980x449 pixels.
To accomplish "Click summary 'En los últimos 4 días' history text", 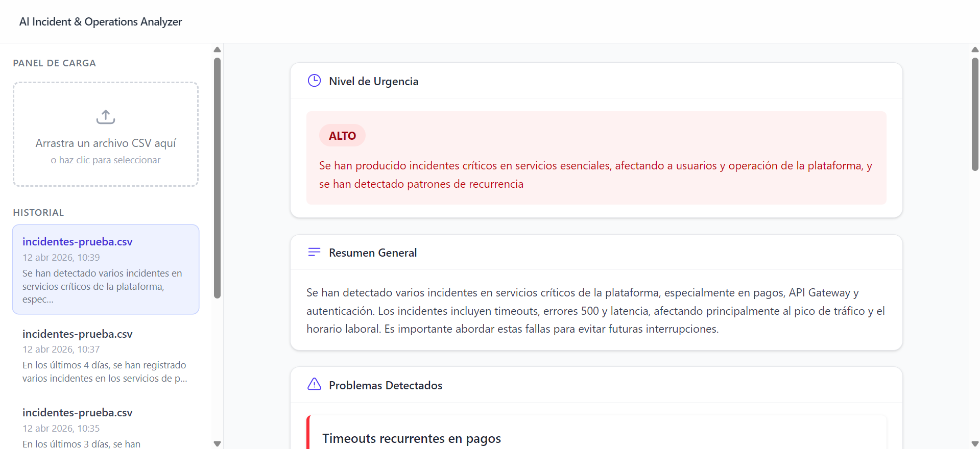I will (105, 372).
